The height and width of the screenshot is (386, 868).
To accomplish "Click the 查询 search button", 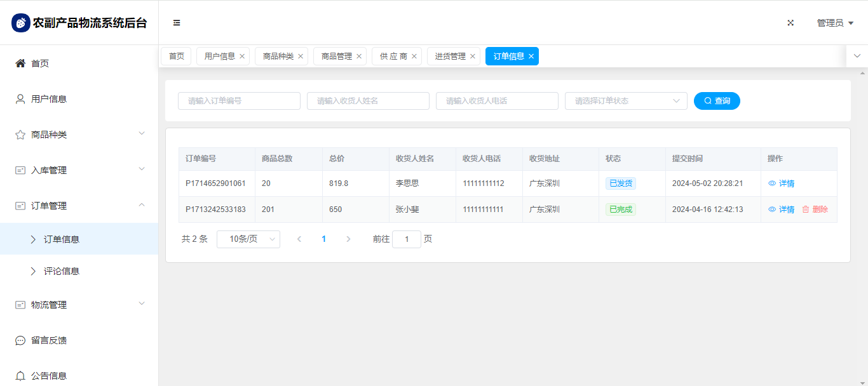I will pyautogui.click(x=716, y=101).
